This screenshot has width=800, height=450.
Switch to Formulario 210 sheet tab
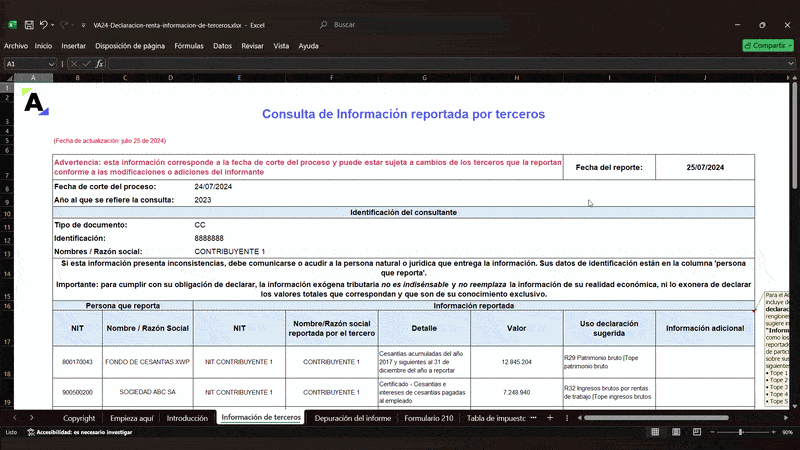(429, 418)
